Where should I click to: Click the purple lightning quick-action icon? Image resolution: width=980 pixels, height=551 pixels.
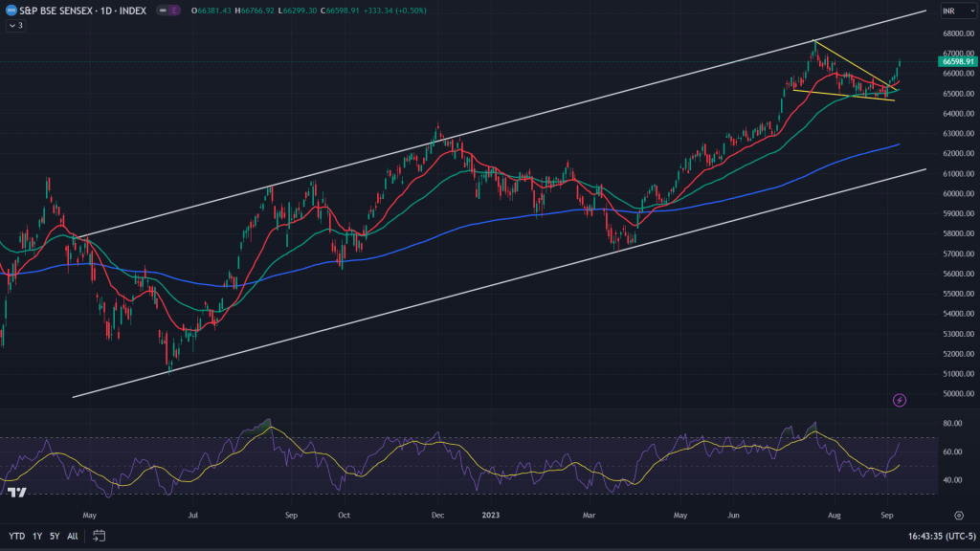[901, 400]
